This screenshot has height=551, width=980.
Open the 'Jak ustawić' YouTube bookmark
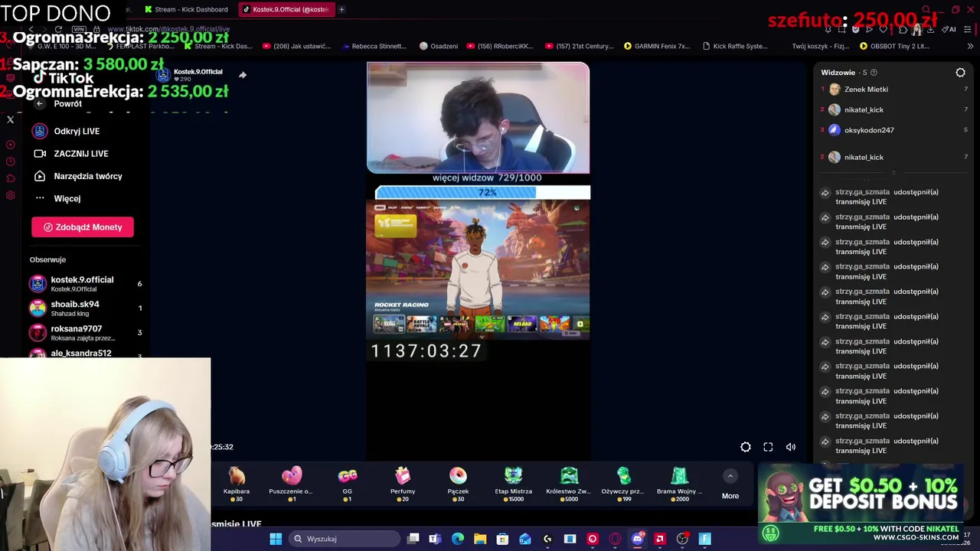pos(296,46)
